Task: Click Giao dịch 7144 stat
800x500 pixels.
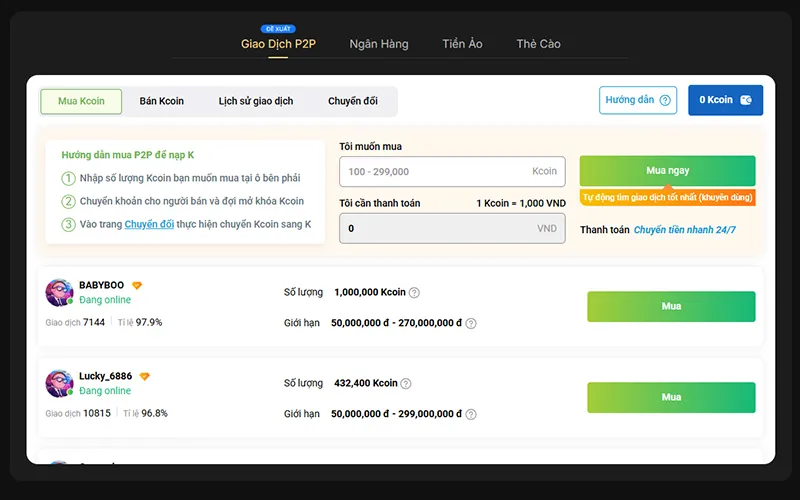Action: [75, 322]
